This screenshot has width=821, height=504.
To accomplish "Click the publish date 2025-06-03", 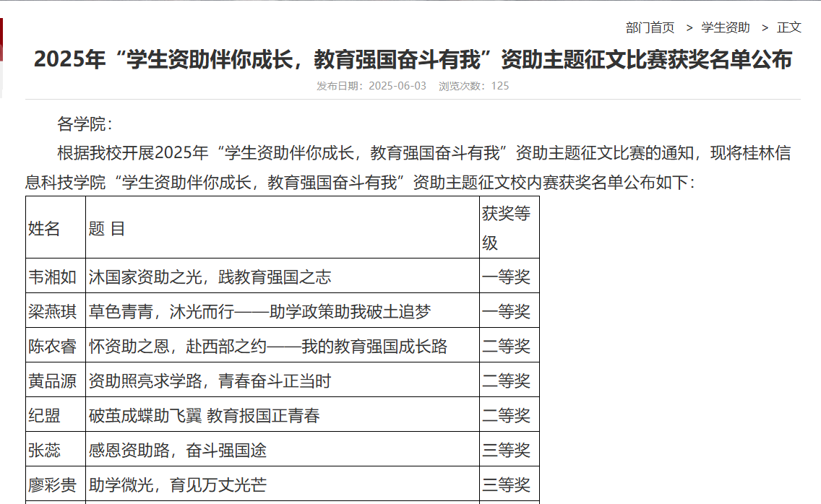I will pos(397,86).
